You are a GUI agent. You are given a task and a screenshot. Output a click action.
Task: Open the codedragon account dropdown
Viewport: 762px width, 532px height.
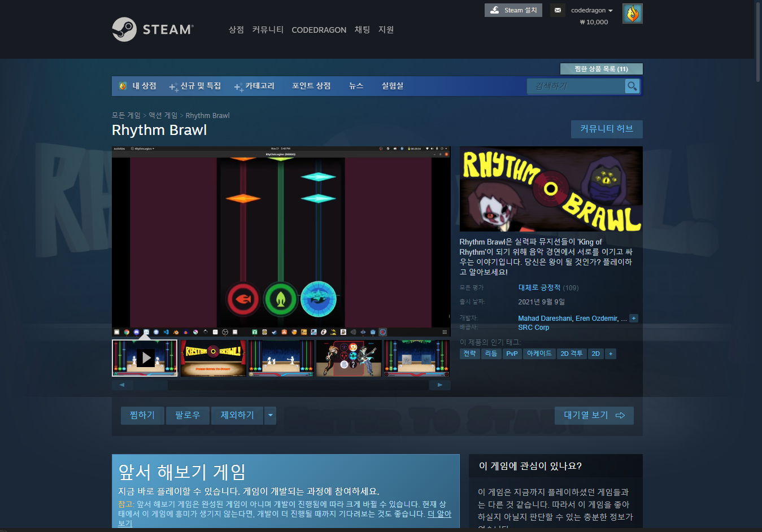591,10
